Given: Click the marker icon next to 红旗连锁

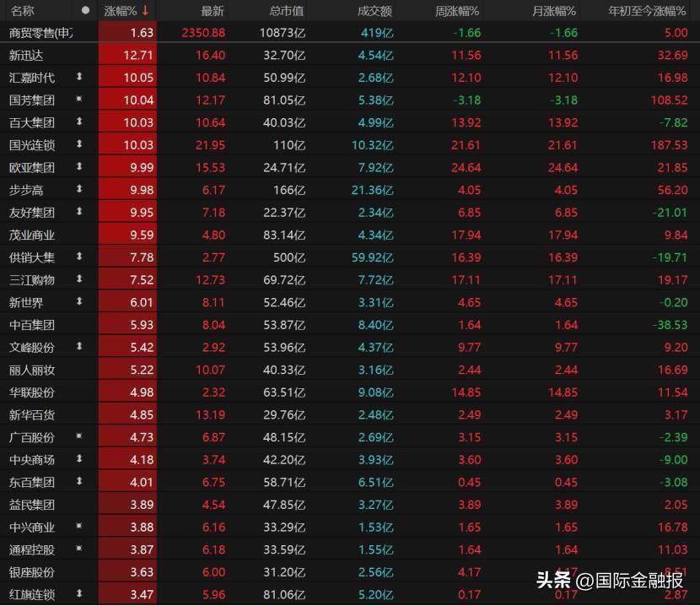Looking at the screenshot, I should [79, 593].
